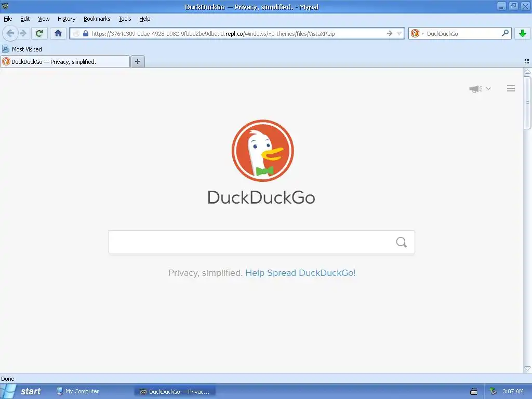Screen dimensions: 532x399
Task: Click the network tray icon near the clock
Action: (494, 391)
